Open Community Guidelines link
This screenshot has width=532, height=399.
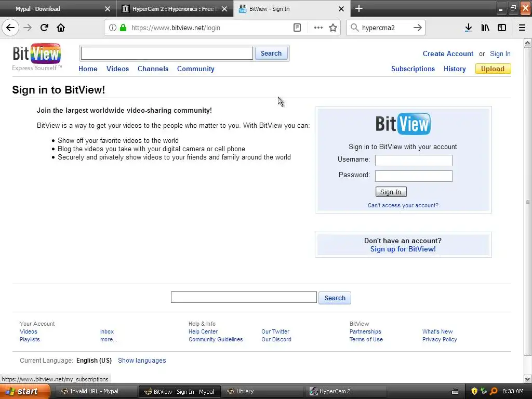[x=216, y=339]
